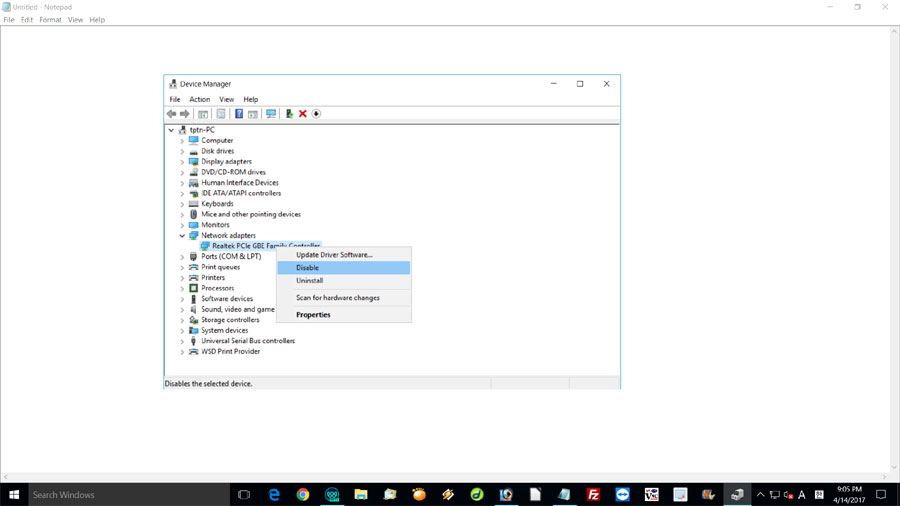Open Device Manager Help menu
Screen dimensions: 900x506
(251, 99)
